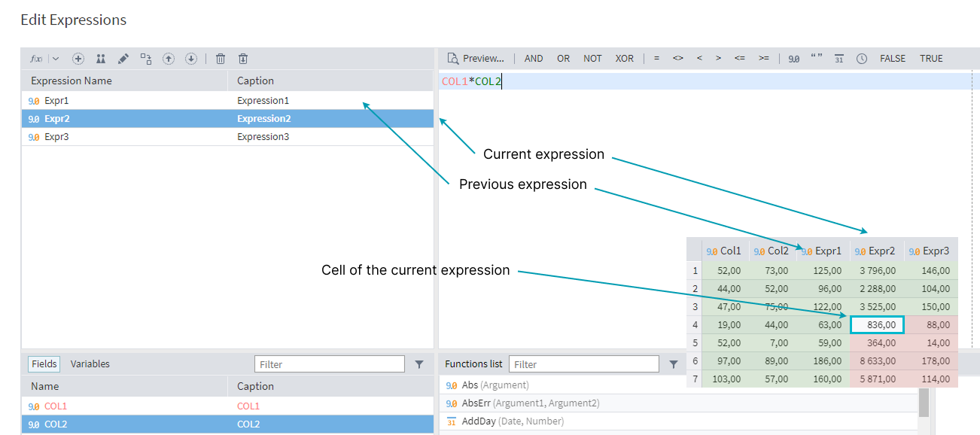
Task: Open the functions list filter funnel
Action: [674, 364]
